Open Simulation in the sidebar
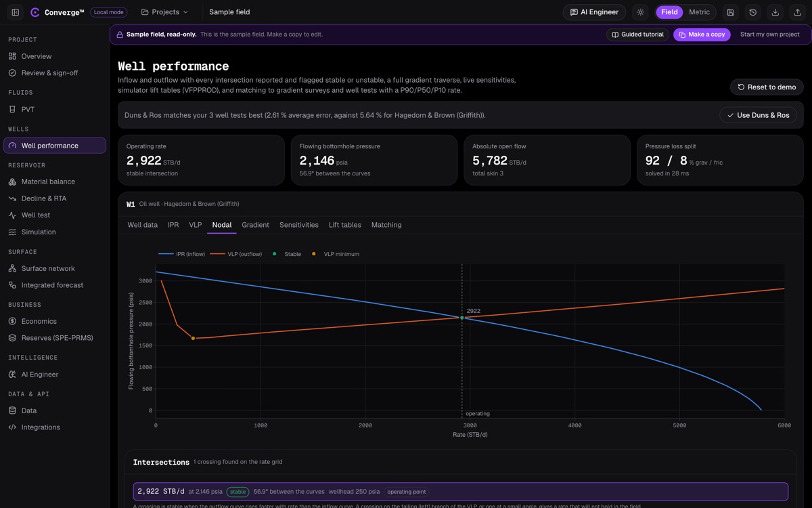 tap(54, 232)
